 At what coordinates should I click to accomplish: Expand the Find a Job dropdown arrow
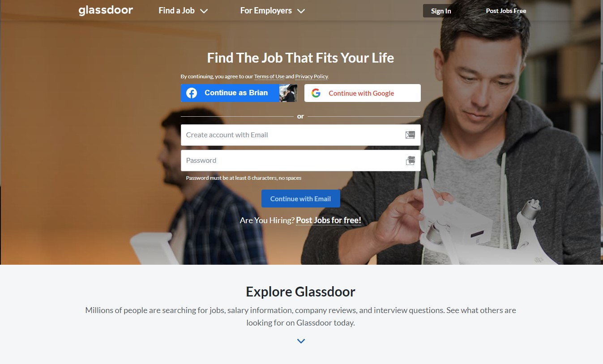pyautogui.click(x=204, y=11)
